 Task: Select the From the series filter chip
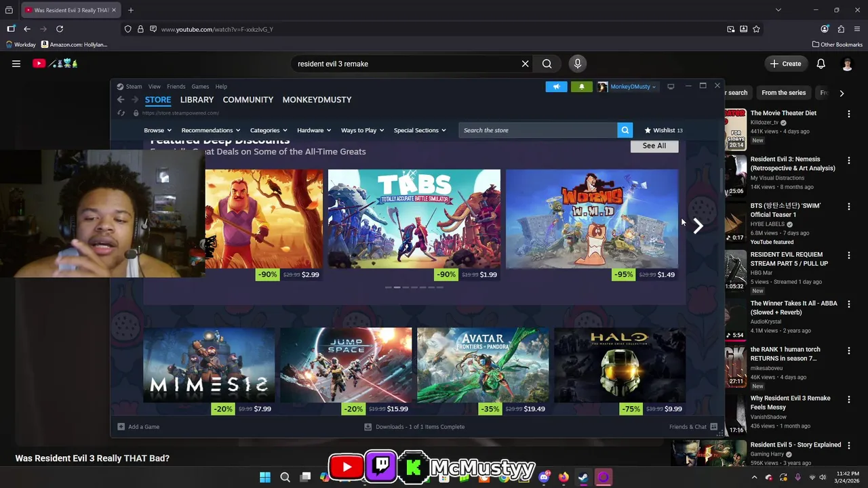[x=784, y=93]
